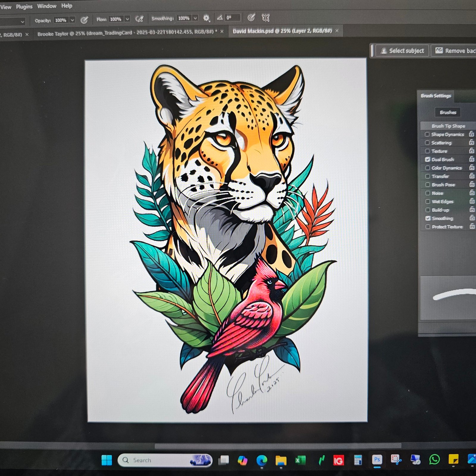Expand the Smoothing percentage dropdown
The width and height of the screenshot is (476, 476).
pyautogui.click(x=195, y=18)
